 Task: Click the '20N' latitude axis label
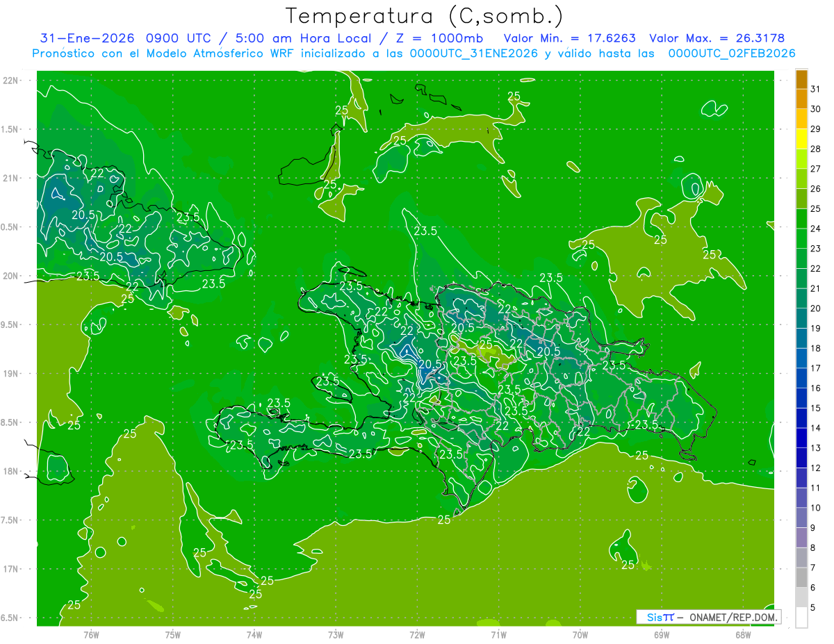coord(12,276)
